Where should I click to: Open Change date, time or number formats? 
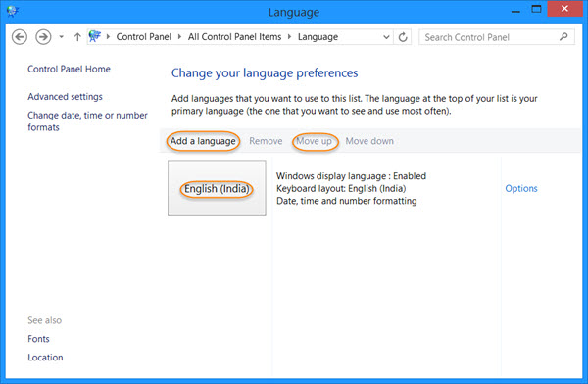click(87, 121)
